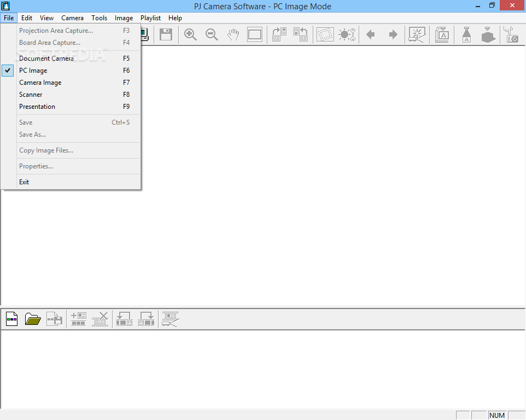
Task: Select checked PC Image mode entry
Action: pos(71,71)
